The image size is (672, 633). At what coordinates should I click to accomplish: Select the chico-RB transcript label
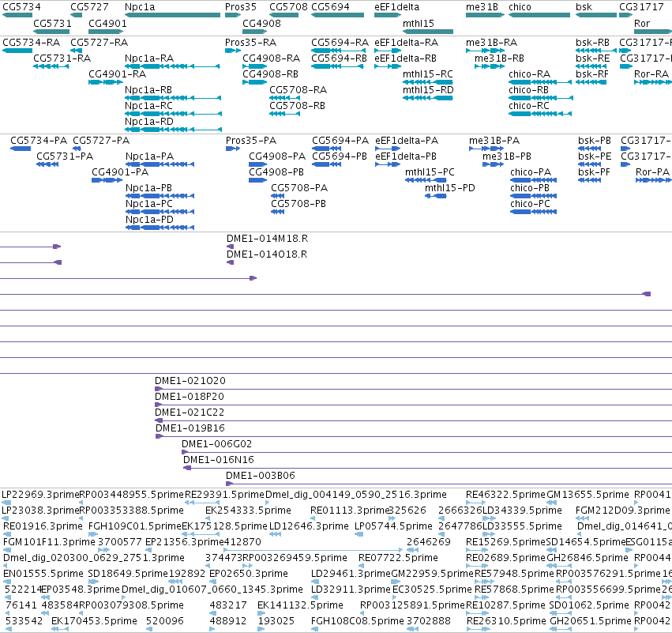[x=528, y=90]
